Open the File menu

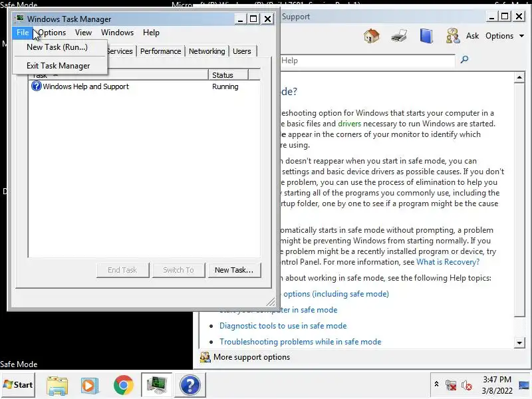(x=23, y=33)
